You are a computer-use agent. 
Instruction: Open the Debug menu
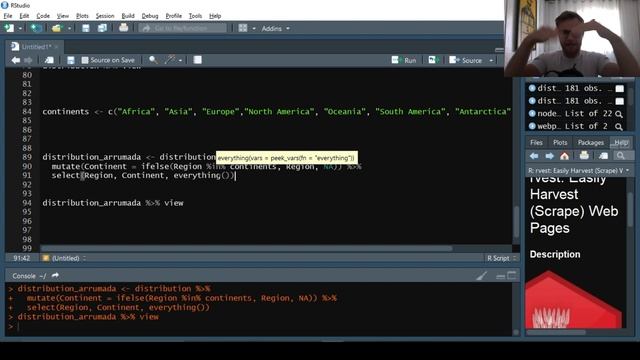150,16
